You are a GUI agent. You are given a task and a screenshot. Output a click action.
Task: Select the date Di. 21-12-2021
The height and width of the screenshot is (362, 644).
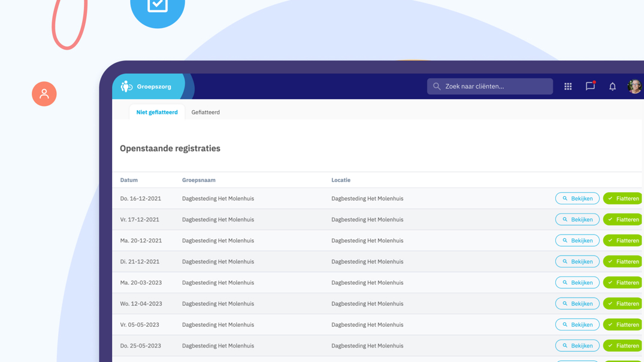140,261
